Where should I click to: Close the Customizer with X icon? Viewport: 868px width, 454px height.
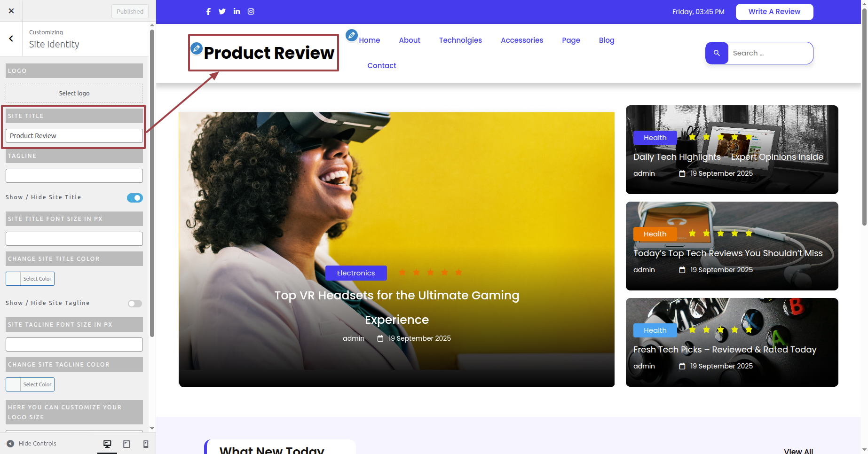pyautogui.click(x=11, y=11)
